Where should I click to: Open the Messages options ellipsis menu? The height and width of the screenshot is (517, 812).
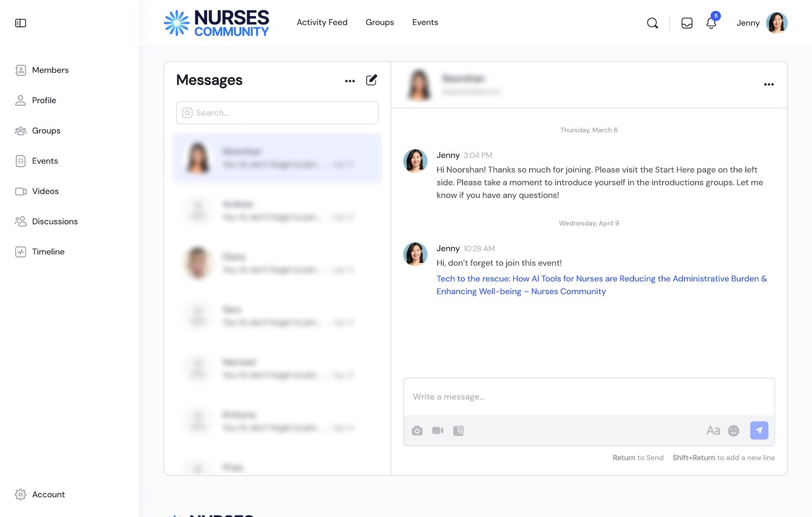[350, 81]
